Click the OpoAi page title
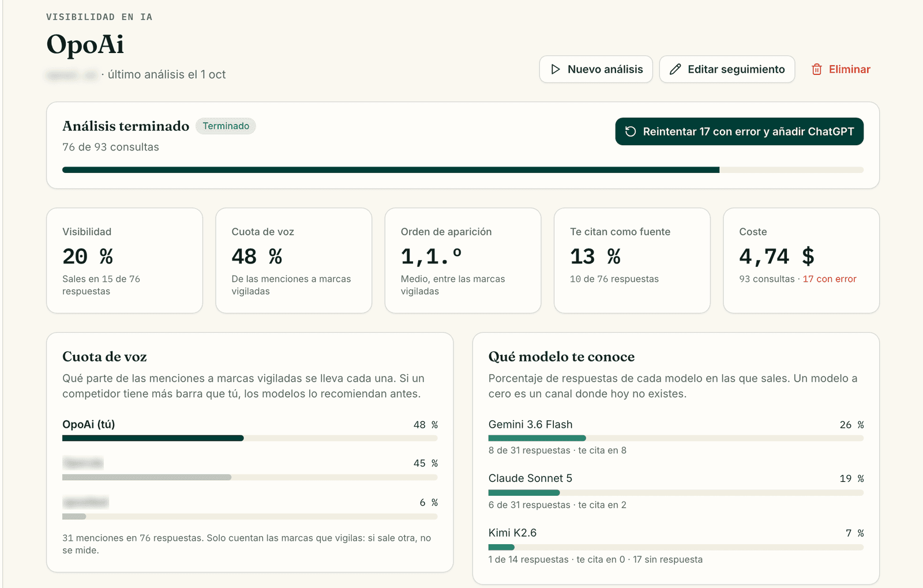 click(x=85, y=44)
